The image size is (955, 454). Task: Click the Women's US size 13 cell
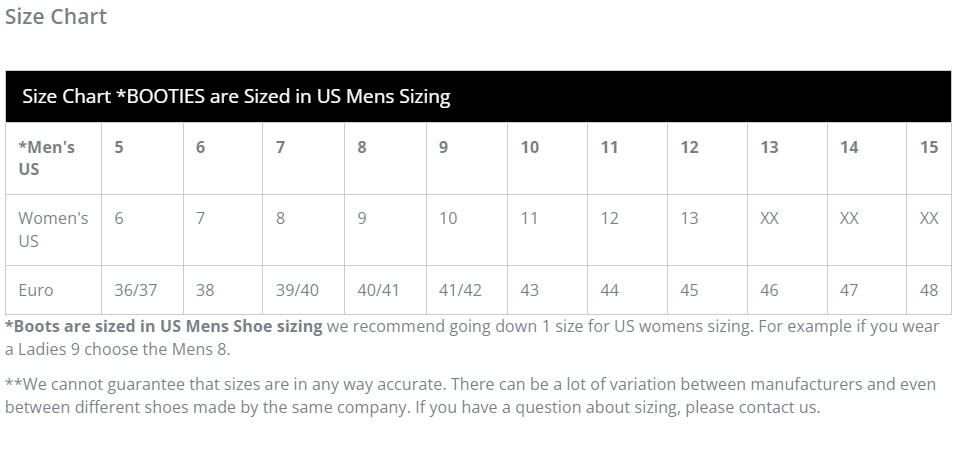[x=689, y=218]
